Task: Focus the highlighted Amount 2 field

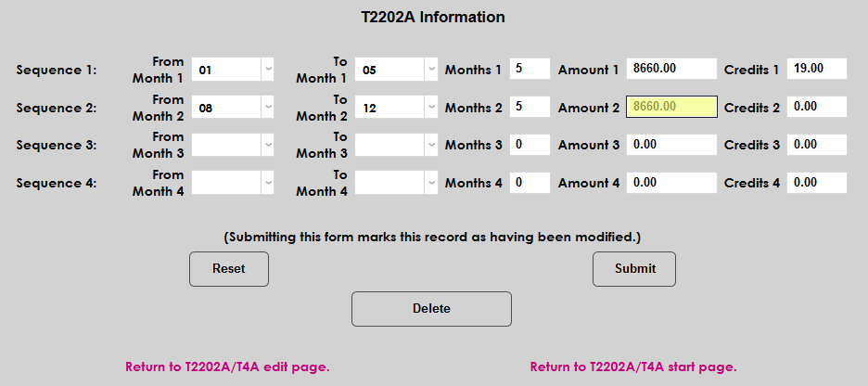Action: tap(672, 107)
